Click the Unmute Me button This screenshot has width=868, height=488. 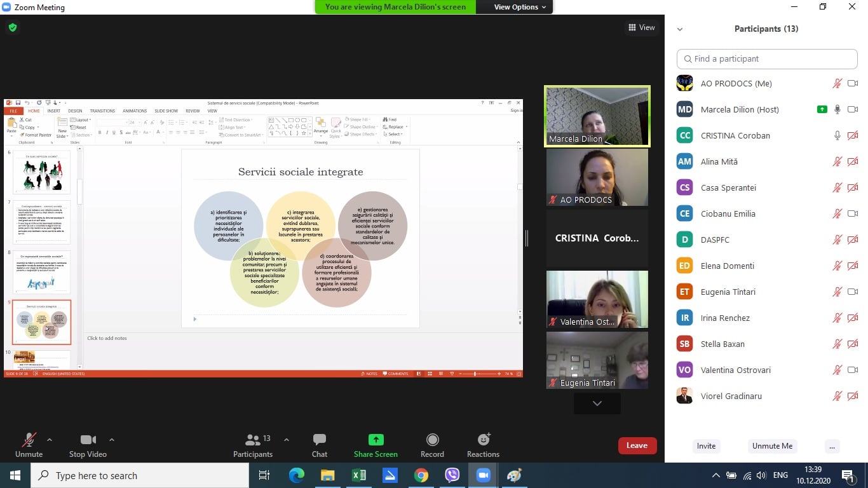tap(772, 446)
